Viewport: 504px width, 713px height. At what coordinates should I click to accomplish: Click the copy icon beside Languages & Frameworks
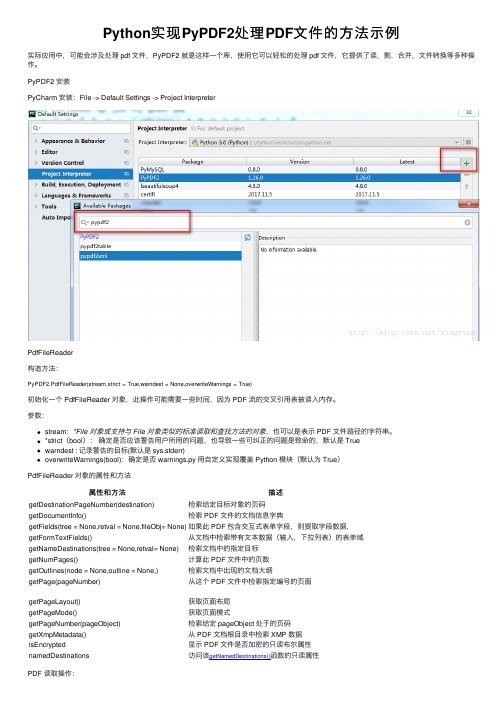coord(126,196)
